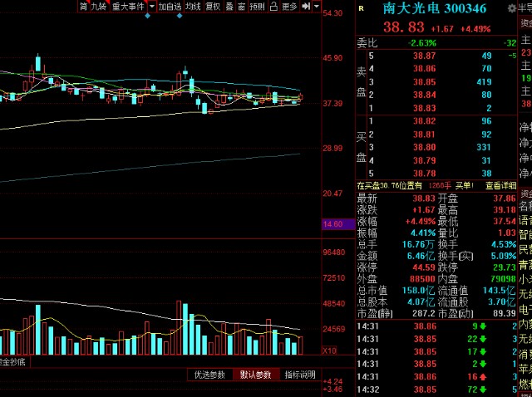The width and height of the screenshot is (532, 397).
Task: Switch to the 默认参数 tab
Action: 256,375
